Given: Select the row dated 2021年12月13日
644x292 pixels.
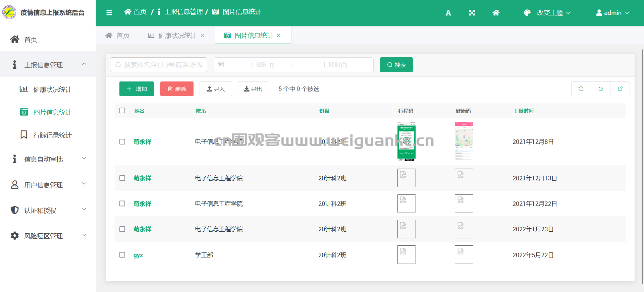Looking at the screenshot, I should tap(122, 178).
